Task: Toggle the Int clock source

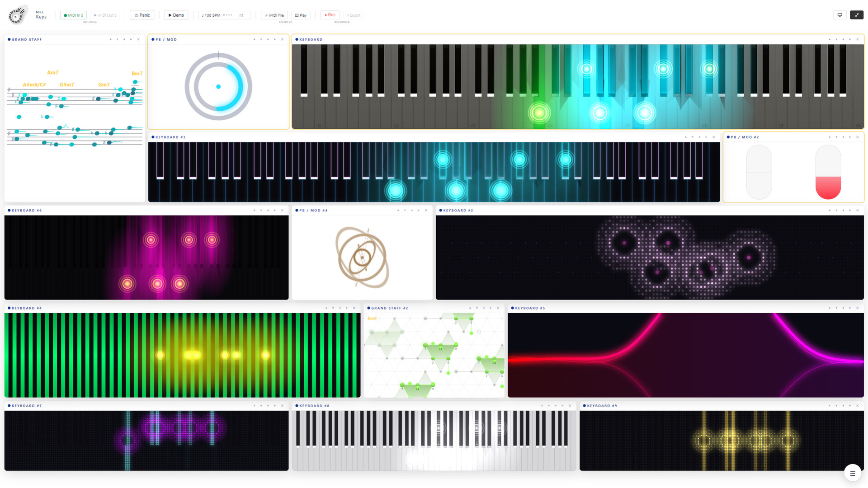Action: pos(241,15)
